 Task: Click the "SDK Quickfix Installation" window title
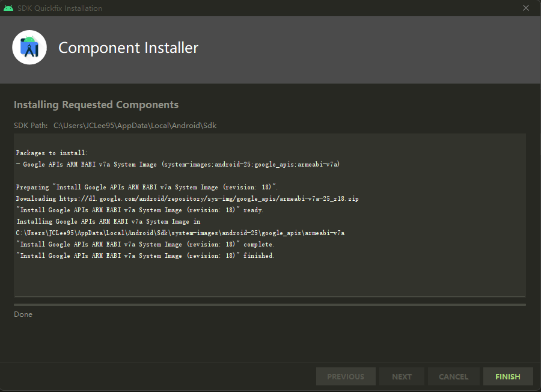click(60, 8)
